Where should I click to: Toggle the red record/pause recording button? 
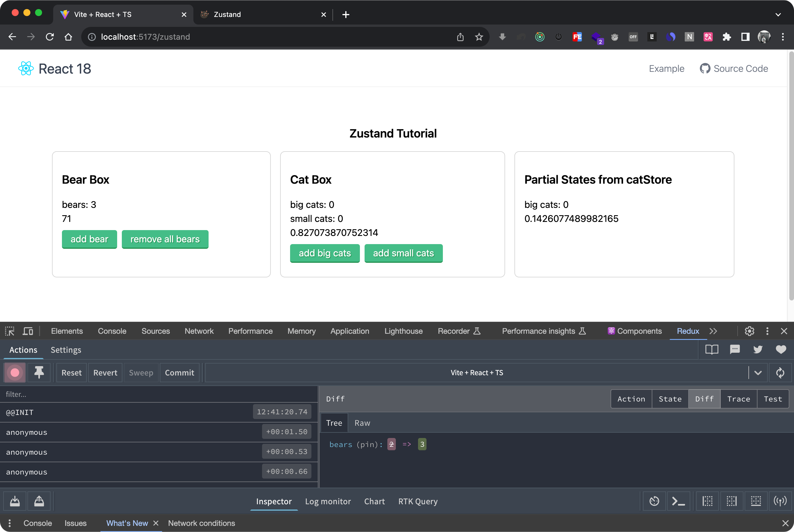pos(15,373)
